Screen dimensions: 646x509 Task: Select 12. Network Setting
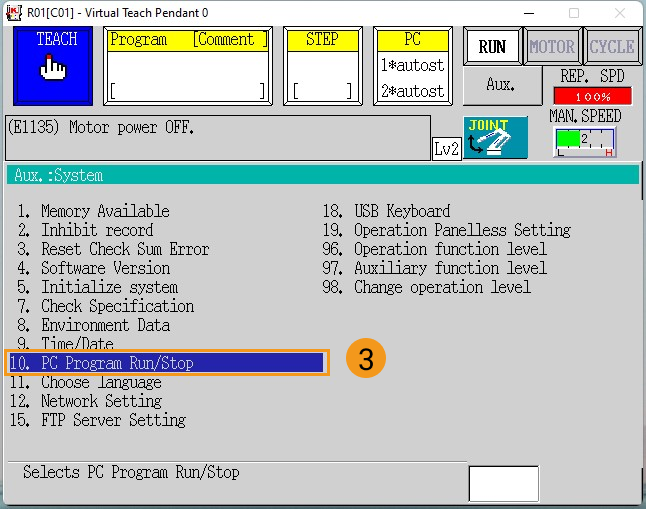86,401
